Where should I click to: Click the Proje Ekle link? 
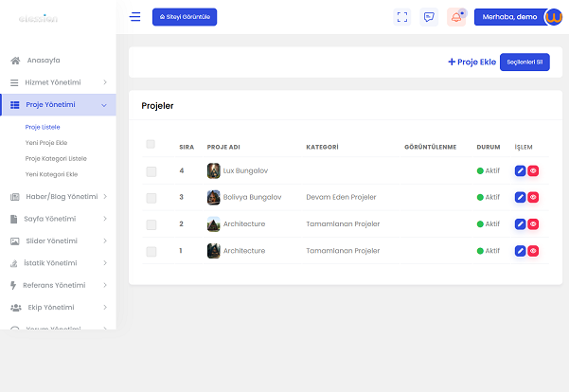(471, 62)
